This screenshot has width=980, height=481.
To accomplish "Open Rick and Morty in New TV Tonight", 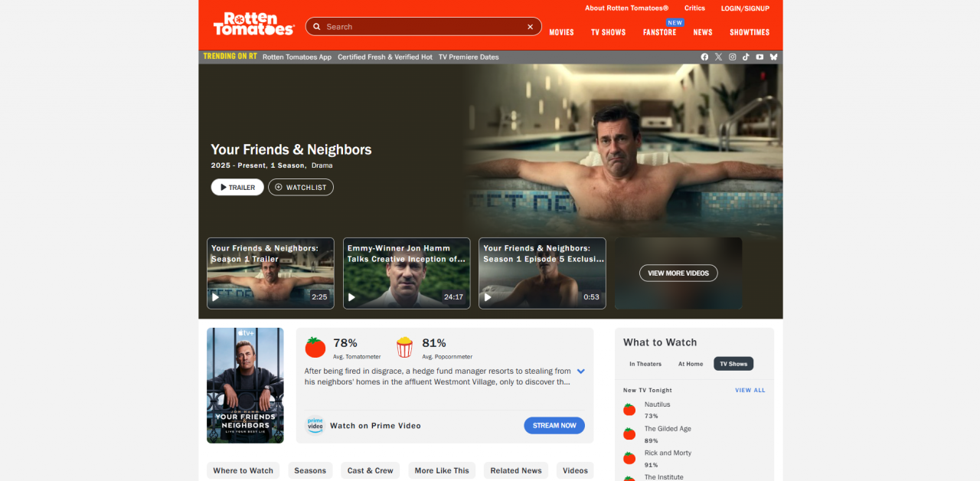I will click(668, 453).
